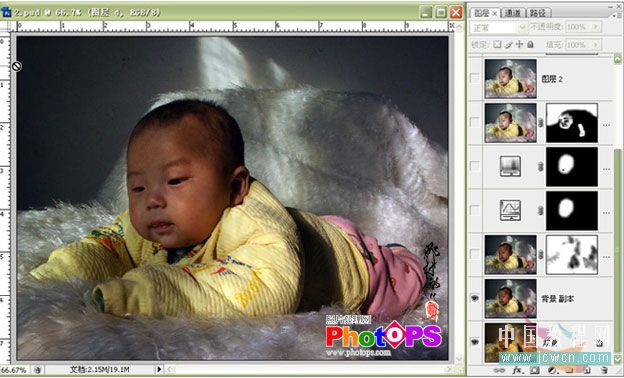Lock all padlock icon
Screen dimensions: 624x378
point(530,44)
